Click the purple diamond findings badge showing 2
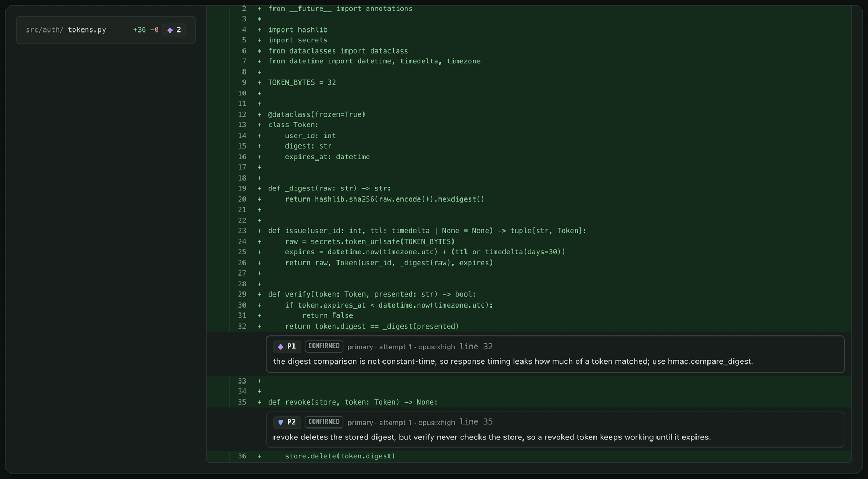The width and height of the screenshot is (868, 479). point(174,30)
